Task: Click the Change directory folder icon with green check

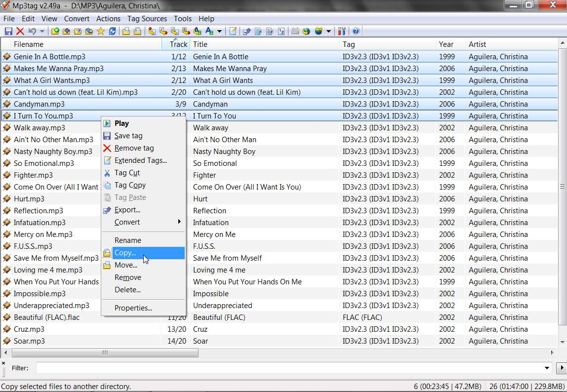Action: click(x=55, y=32)
